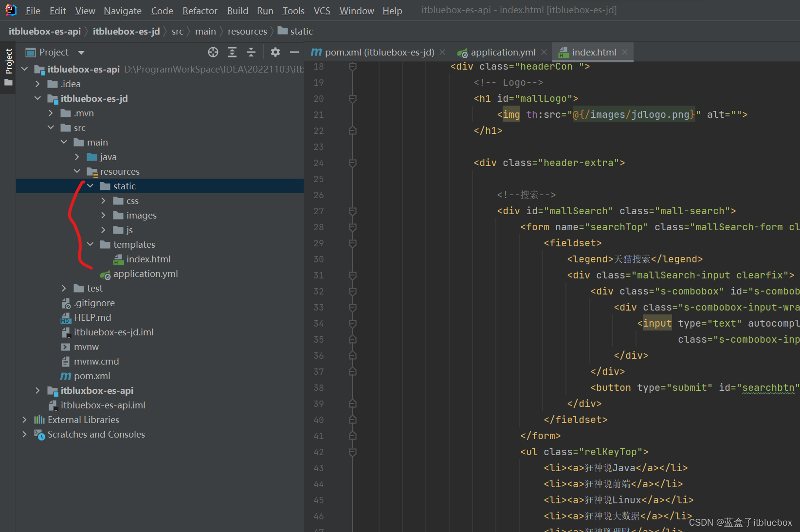
Task: Click itbluebox-es-jd.iml file icon
Action: [x=66, y=332]
